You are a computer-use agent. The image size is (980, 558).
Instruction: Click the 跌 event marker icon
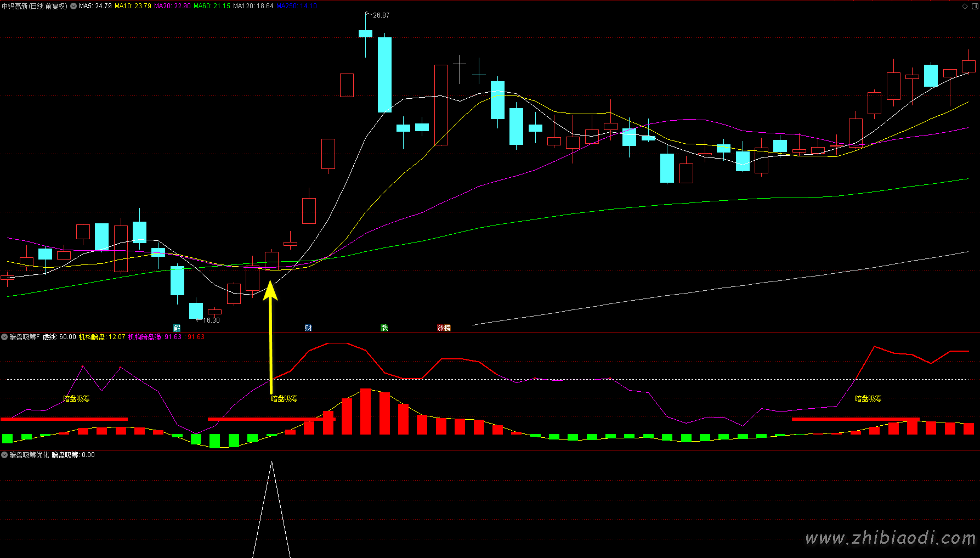[384, 328]
